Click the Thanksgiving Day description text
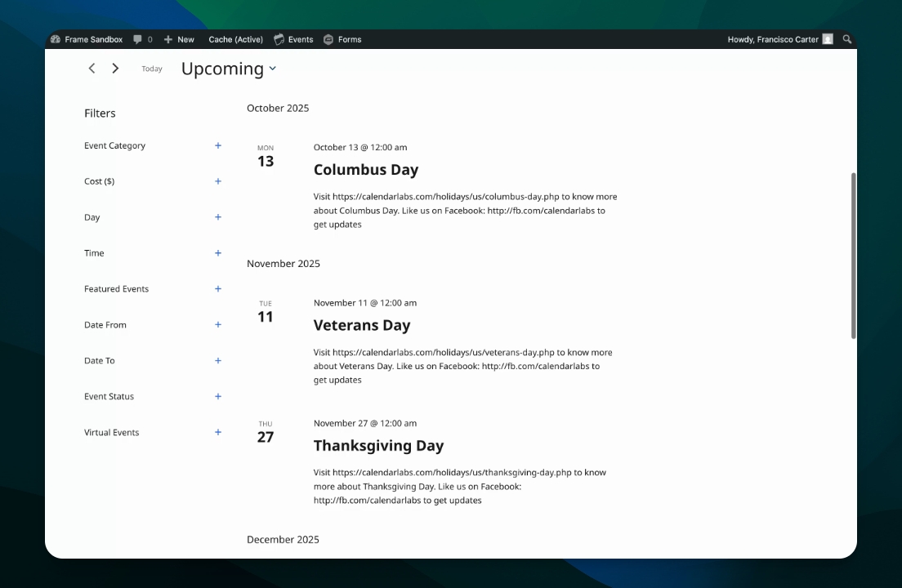 click(460, 486)
